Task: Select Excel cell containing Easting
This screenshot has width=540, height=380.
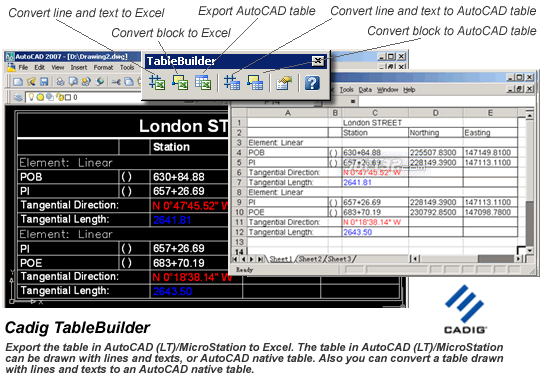Action: click(490, 133)
